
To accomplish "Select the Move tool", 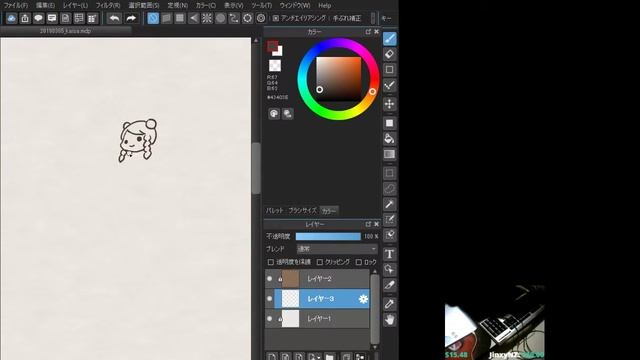I will pos(390,104).
